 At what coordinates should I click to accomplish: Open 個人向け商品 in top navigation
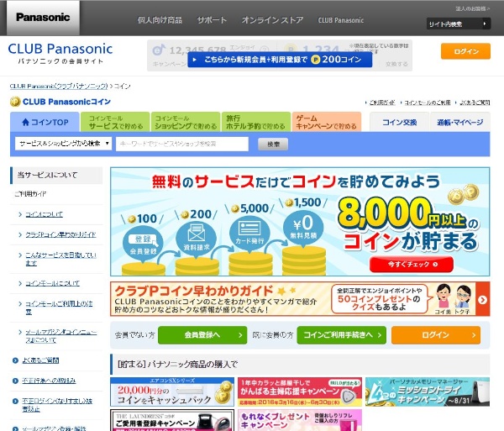pyautogui.click(x=160, y=20)
